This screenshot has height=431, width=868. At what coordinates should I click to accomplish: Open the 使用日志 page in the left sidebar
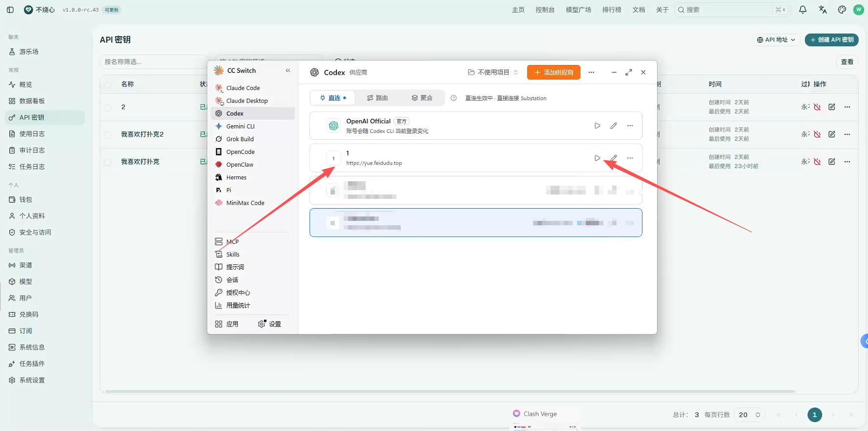pos(45,134)
